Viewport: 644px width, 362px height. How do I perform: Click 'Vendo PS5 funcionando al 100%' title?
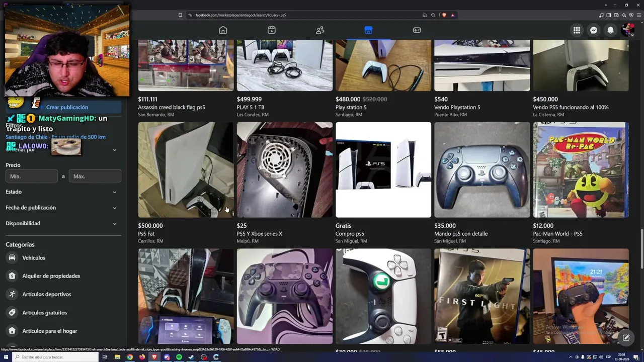point(571,108)
